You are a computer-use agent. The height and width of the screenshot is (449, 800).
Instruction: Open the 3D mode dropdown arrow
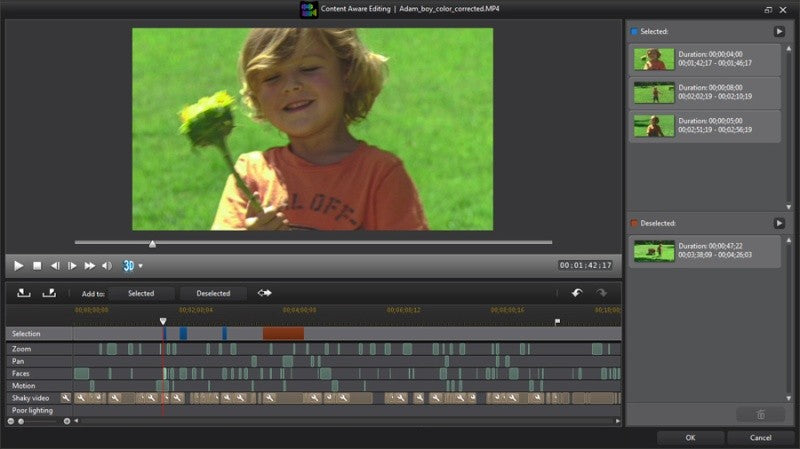(140, 266)
